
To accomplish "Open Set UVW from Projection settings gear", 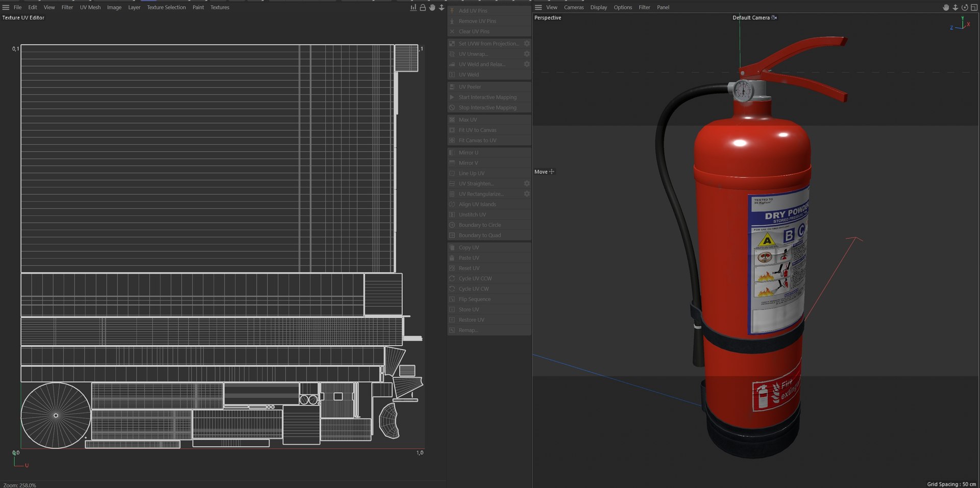I will click(x=527, y=43).
